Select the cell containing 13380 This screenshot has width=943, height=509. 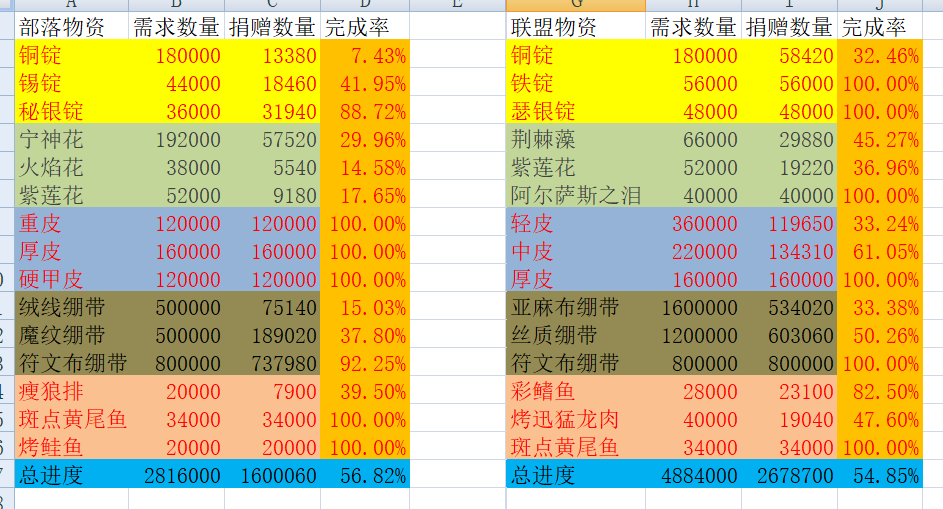pyautogui.click(x=274, y=55)
